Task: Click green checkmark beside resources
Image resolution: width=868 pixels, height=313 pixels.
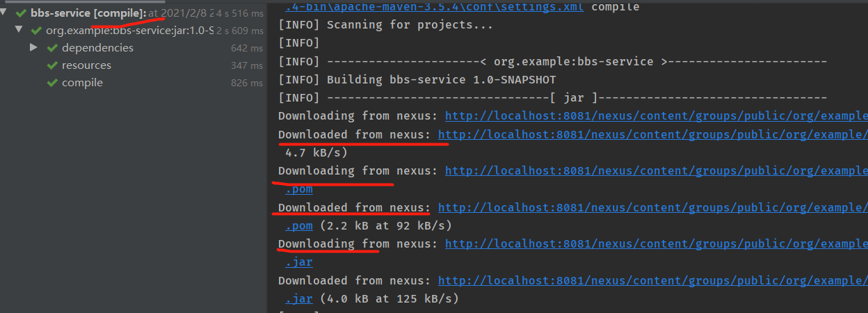Action: coord(51,65)
